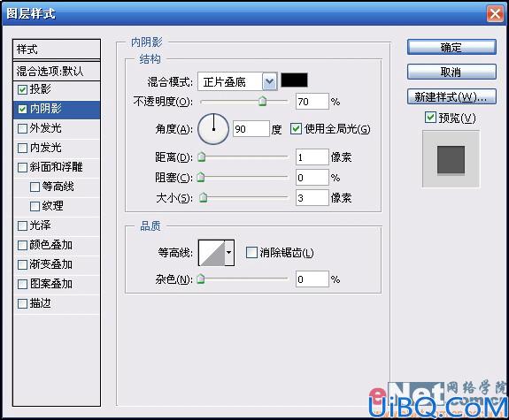The image size is (509, 420).
Task: Click the angle field showing 90
Action: pyautogui.click(x=251, y=129)
